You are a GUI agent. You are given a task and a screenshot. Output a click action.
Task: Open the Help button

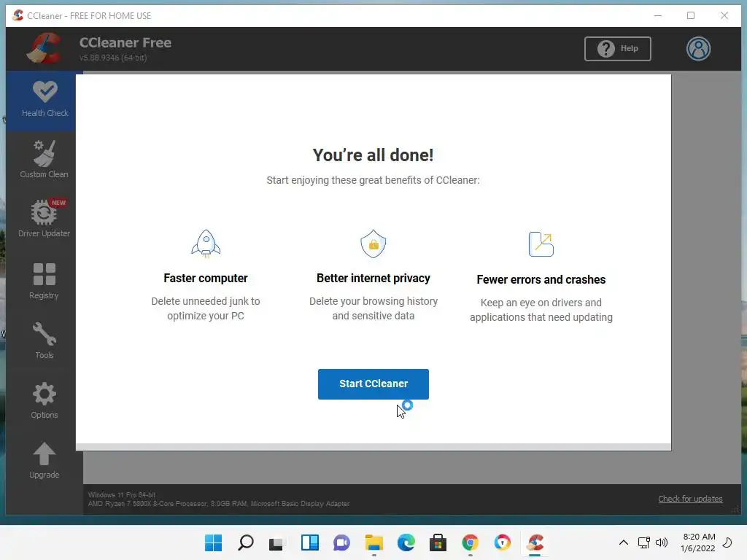pyautogui.click(x=617, y=49)
